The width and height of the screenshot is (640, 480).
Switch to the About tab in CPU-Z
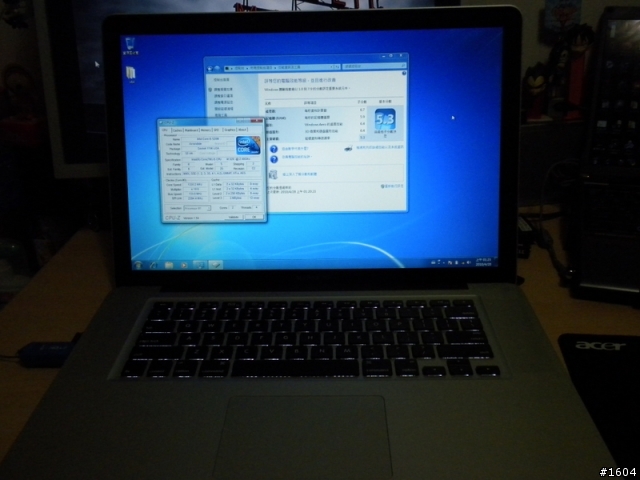pos(242,130)
